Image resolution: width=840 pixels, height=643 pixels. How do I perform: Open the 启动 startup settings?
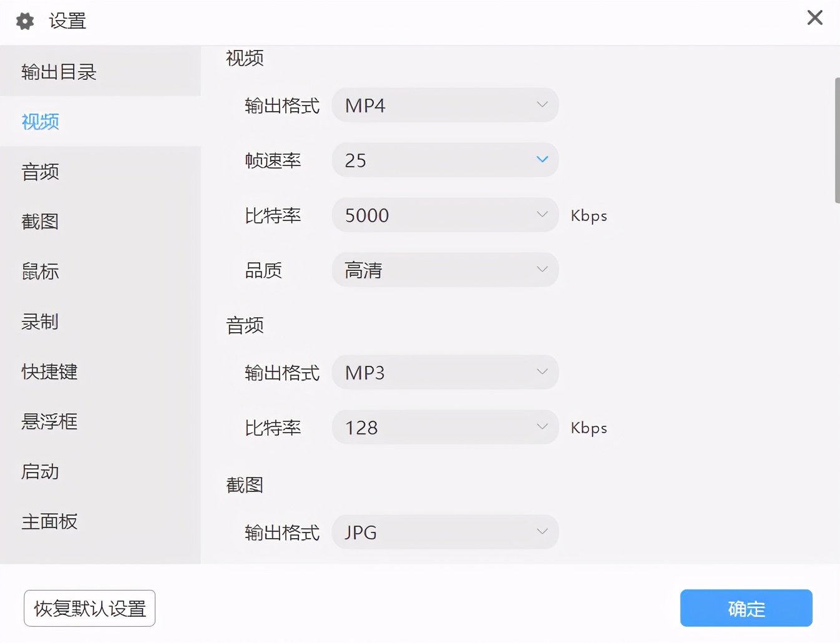click(39, 471)
